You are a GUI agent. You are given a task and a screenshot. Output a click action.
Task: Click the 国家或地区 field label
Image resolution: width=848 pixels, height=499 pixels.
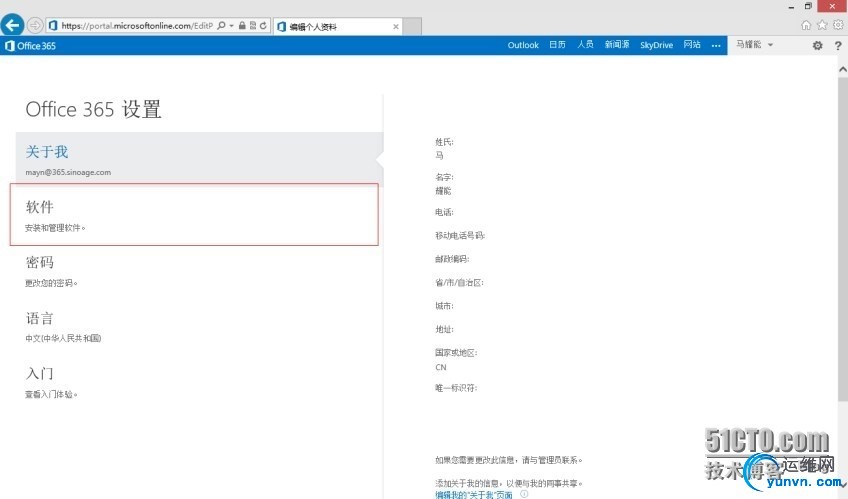[456, 352]
